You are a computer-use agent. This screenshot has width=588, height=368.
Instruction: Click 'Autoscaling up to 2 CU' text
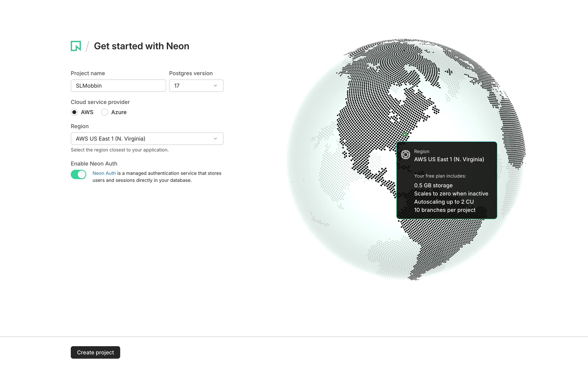point(444,202)
